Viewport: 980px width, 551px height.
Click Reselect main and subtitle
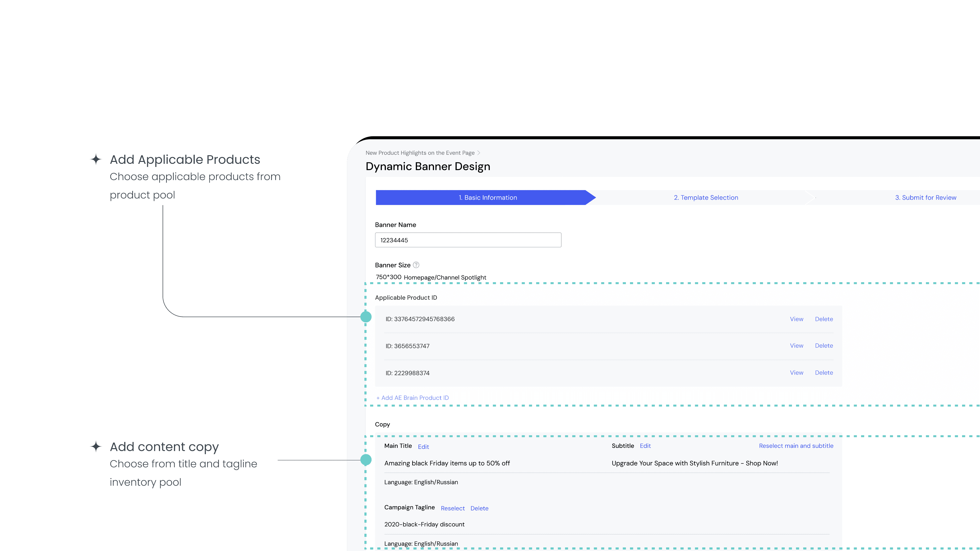796,446
